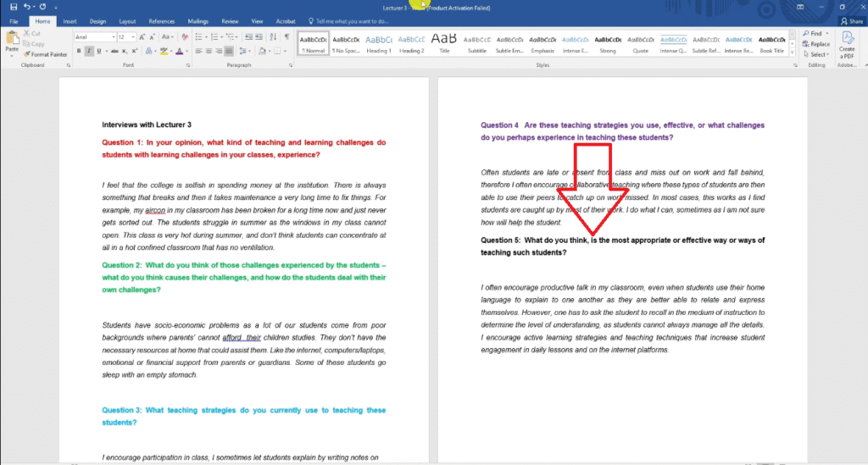Click the Tell me what you want search box
The width and height of the screenshot is (868, 465).
tap(353, 20)
